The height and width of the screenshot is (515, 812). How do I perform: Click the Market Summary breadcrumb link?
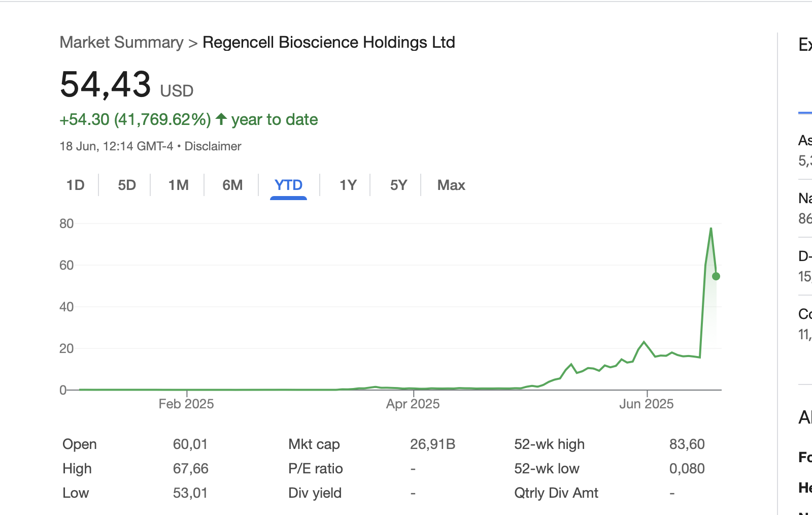[121, 43]
